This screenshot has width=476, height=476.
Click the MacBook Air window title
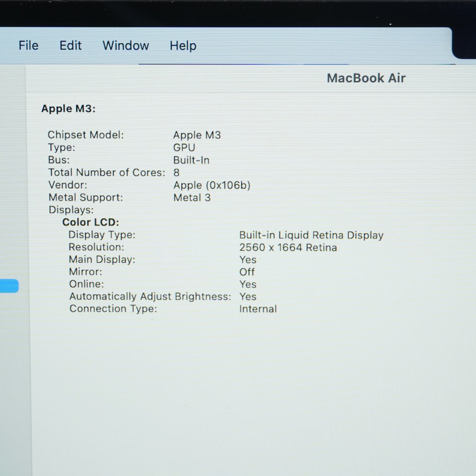(x=366, y=78)
